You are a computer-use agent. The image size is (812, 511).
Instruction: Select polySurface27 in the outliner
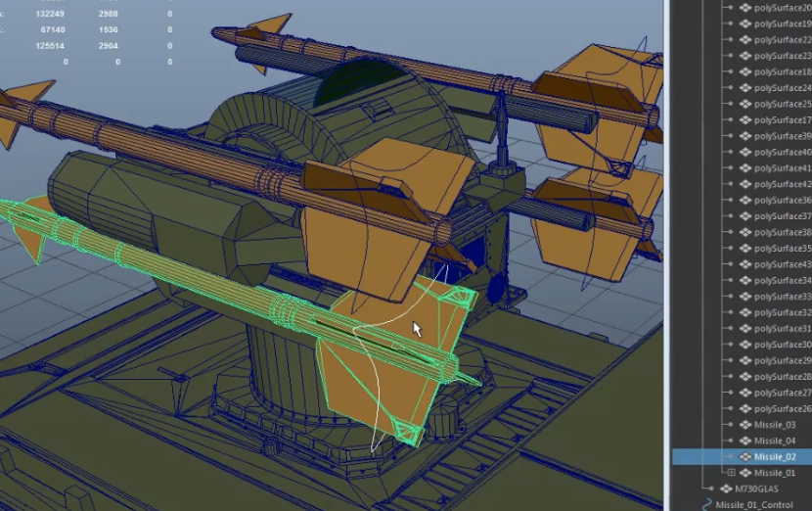783,393
